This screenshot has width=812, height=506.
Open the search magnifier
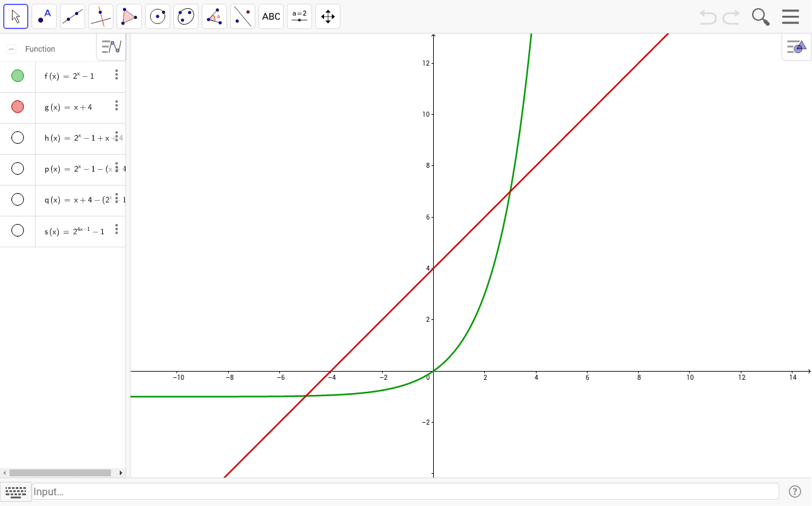coord(761,17)
